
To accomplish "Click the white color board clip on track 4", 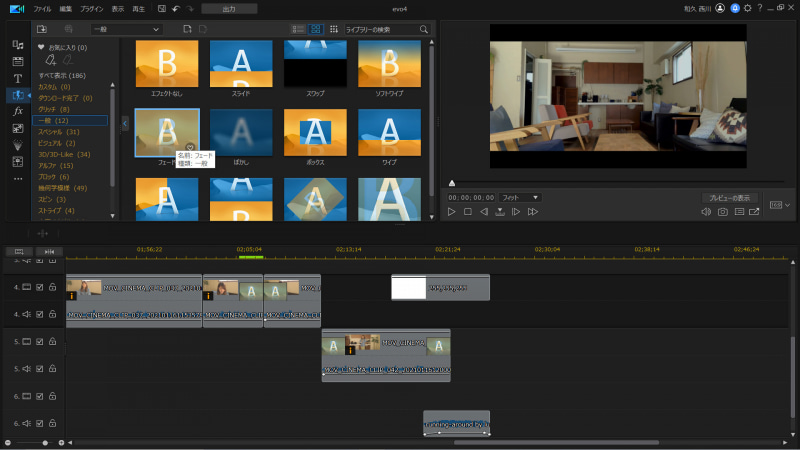I will pyautogui.click(x=440, y=288).
